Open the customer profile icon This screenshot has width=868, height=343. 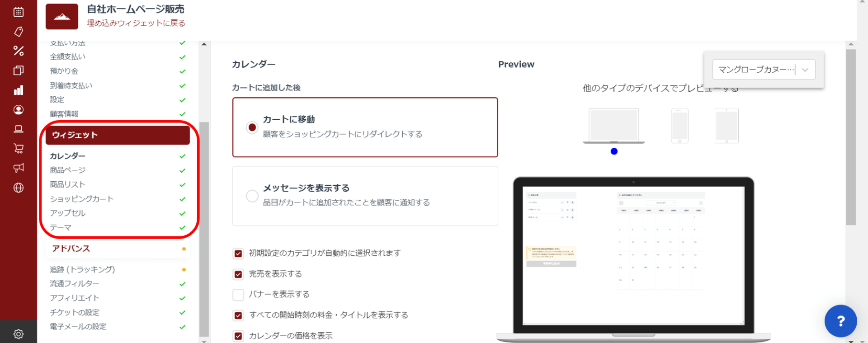(x=19, y=110)
